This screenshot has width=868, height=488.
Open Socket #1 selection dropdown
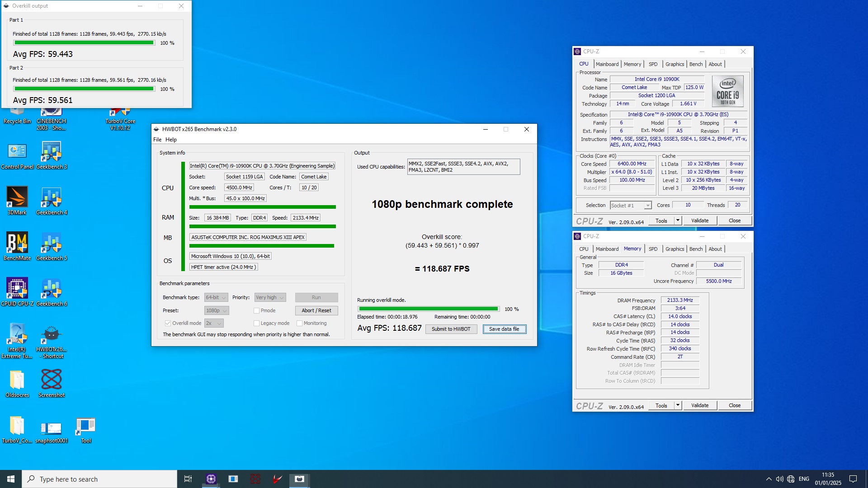click(631, 205)
